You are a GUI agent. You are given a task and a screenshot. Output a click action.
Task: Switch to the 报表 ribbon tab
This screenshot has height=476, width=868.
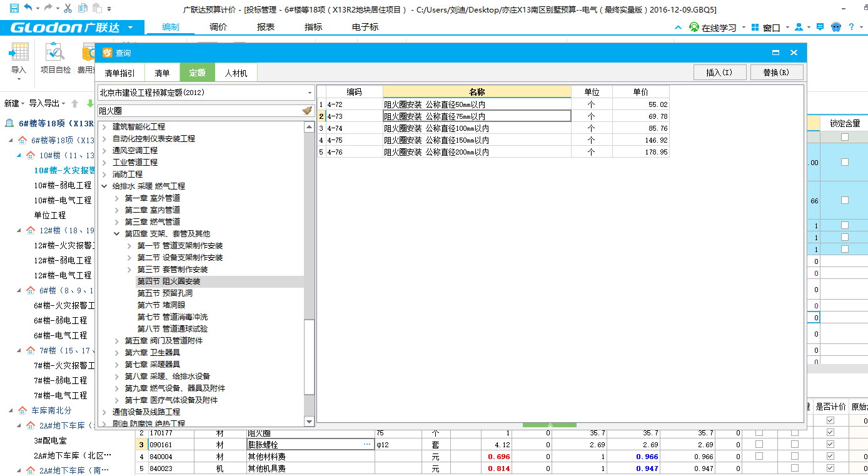[266, 27]
